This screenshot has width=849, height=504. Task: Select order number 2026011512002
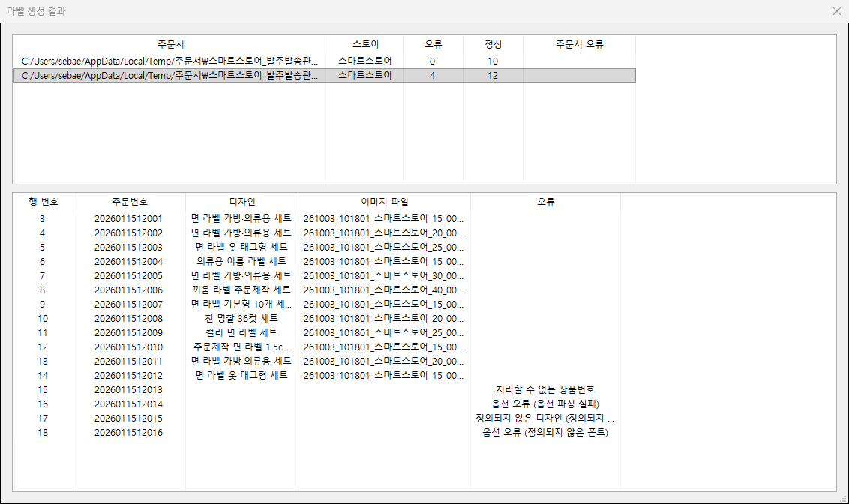[128, 232]
